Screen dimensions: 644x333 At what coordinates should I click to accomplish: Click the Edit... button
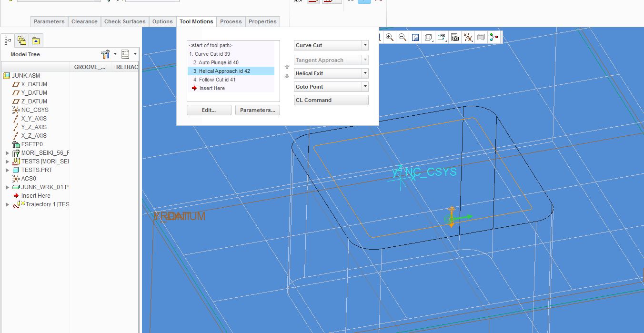pos(209,110)
